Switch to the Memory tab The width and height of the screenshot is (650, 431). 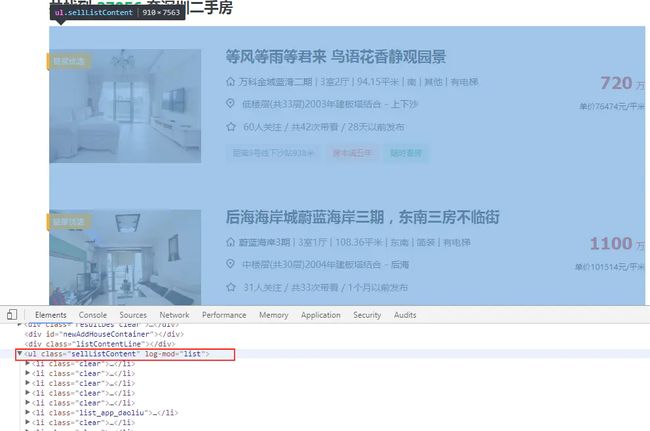pos(274,315)
